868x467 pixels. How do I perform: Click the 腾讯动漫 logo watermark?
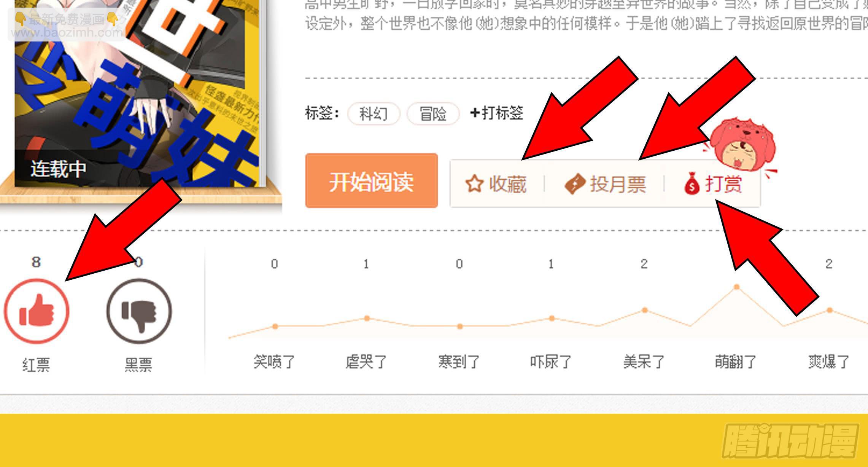[790, 441]
